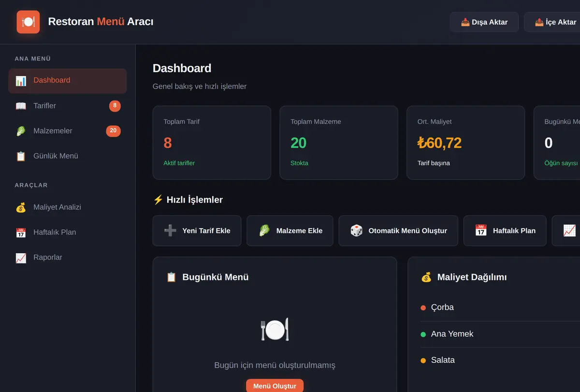The image size is (580, 392).
Task: Select Günlük Menü in the sidebar
Action: point(68,156)
